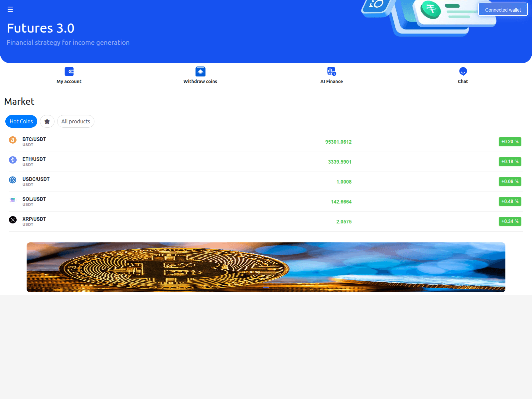
Task: Click the USDC coin icon in the market list
Action: [x=13, y=180]
